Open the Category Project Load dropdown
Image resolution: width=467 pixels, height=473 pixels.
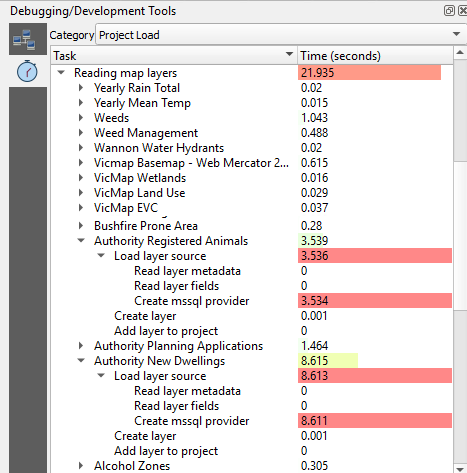click(281, 34)
